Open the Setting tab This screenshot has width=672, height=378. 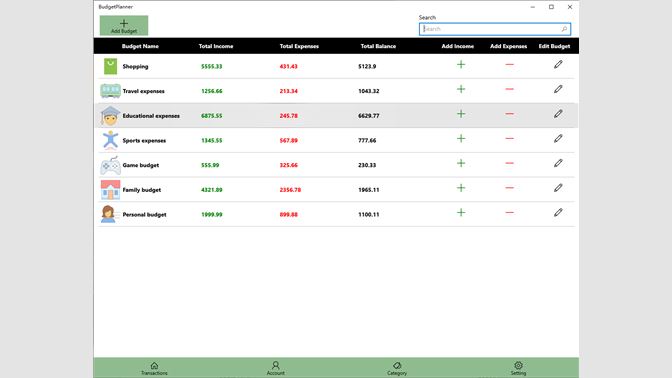click(518, 368)
